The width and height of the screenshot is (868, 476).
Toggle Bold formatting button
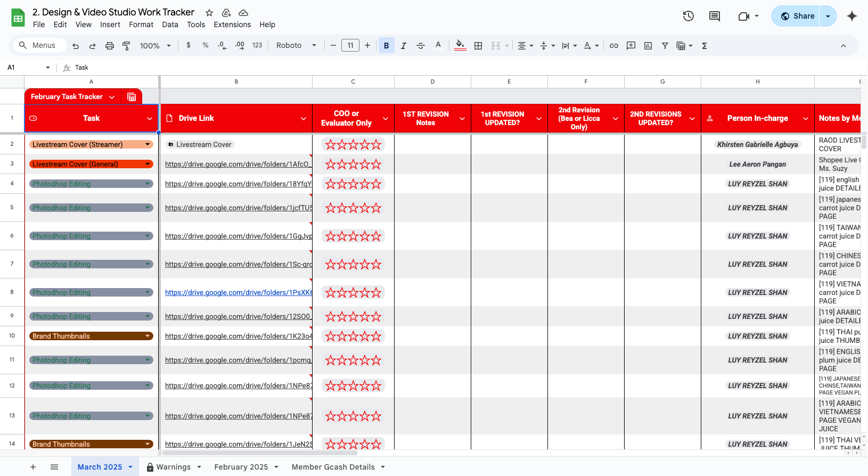386,46
